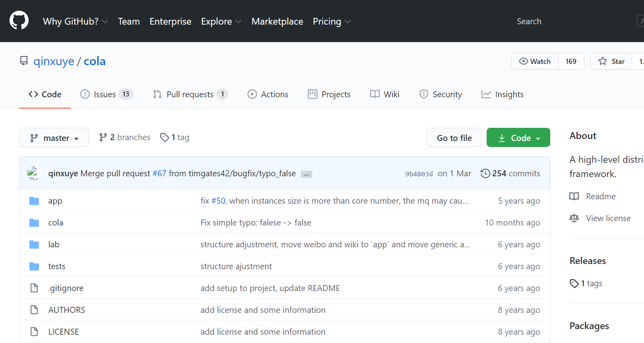Expand the Why GitHub? menu
This screenshot has height=343, width=644.
75,21
